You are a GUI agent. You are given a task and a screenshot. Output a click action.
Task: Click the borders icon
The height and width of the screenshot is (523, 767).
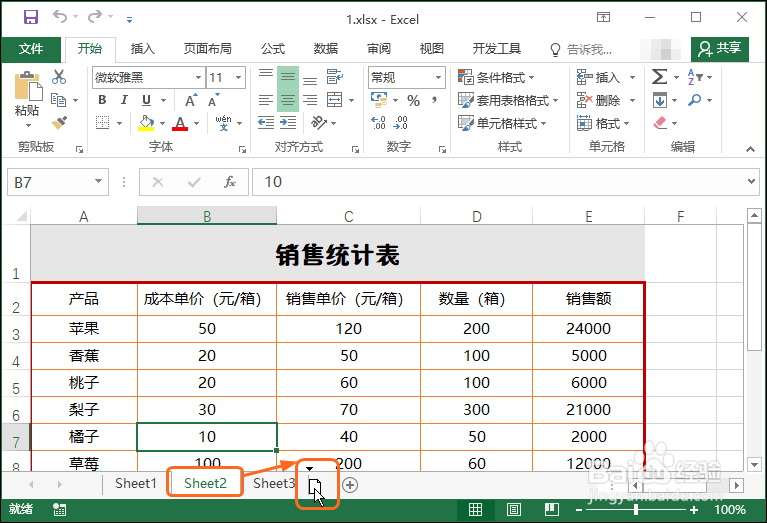(x=102, y=123)
